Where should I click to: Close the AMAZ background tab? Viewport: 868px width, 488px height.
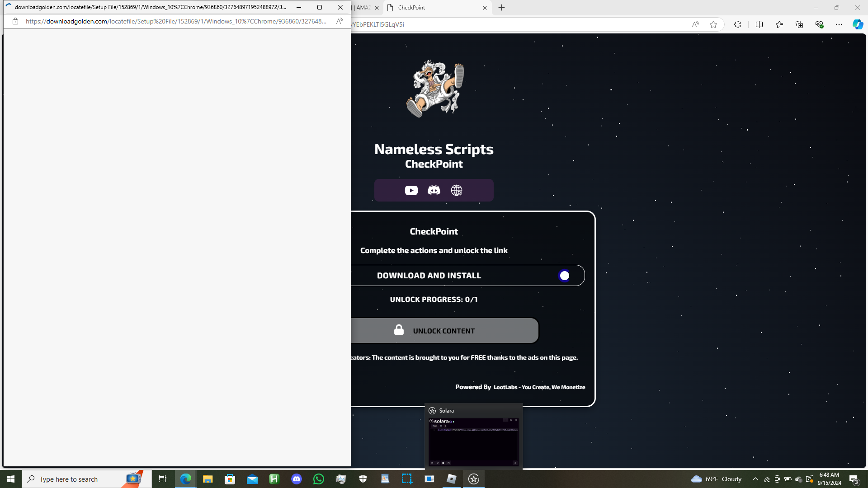point(377,8)
